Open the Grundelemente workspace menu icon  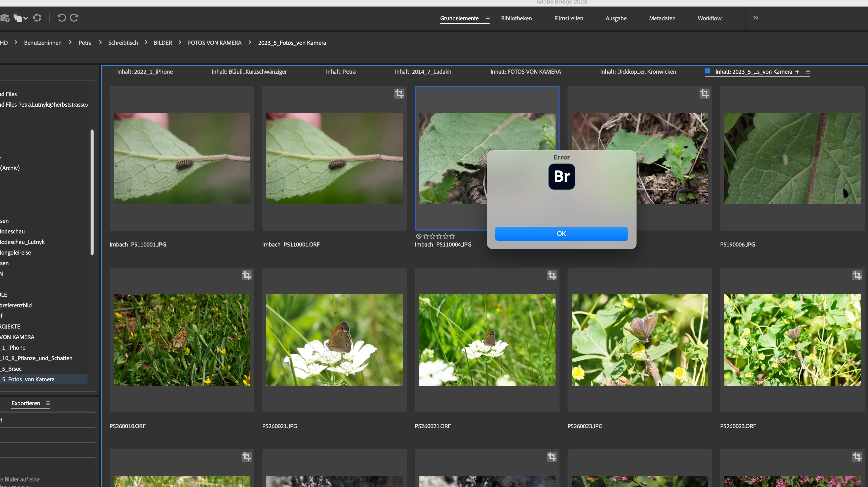(x=487, y=19)
